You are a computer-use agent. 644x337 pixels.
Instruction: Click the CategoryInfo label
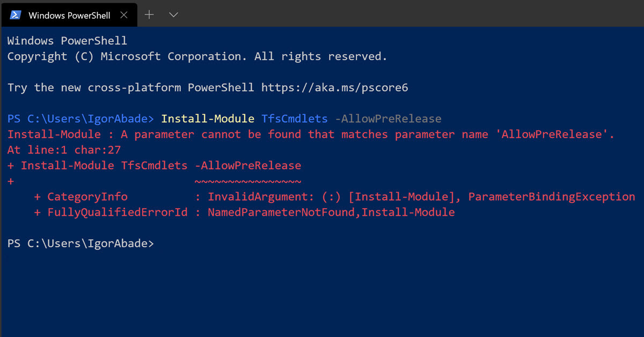pyautogui.click(x=87, y=197)
